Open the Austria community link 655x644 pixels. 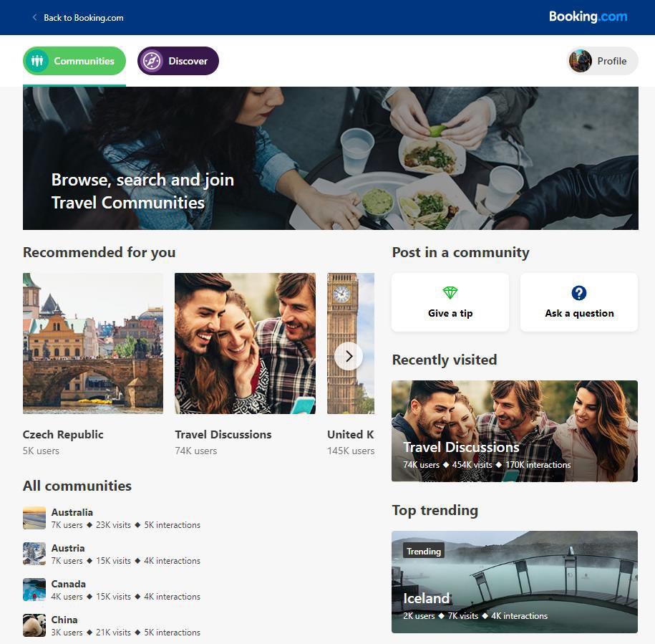pos(68,548)
